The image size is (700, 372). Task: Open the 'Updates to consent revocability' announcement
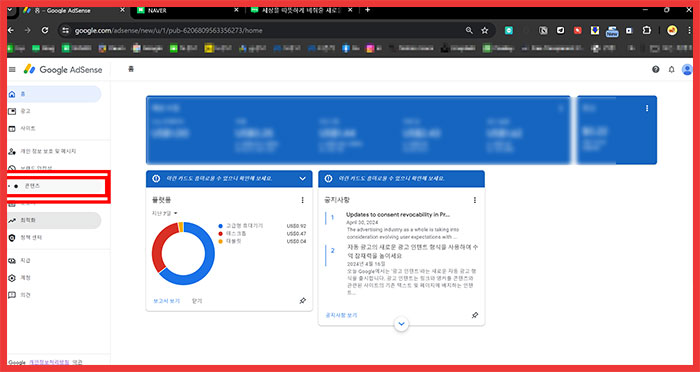click(x=398, y=215)
